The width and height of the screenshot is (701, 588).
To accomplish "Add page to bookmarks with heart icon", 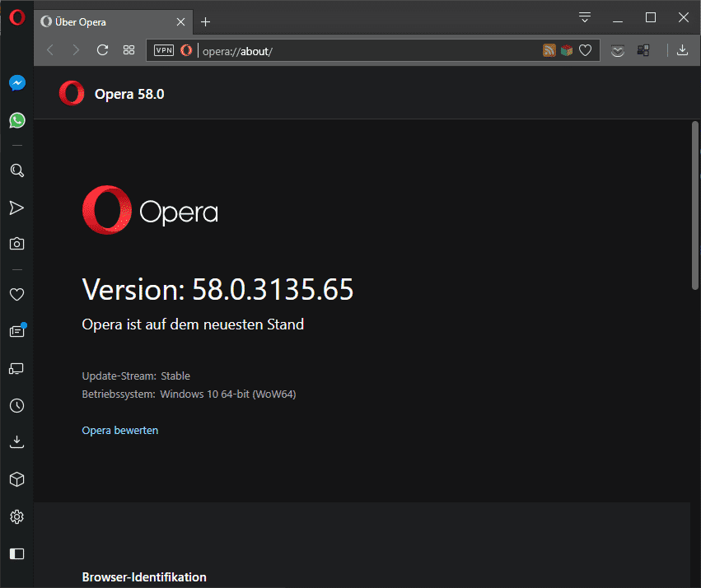I will click(x=585, y=50).
